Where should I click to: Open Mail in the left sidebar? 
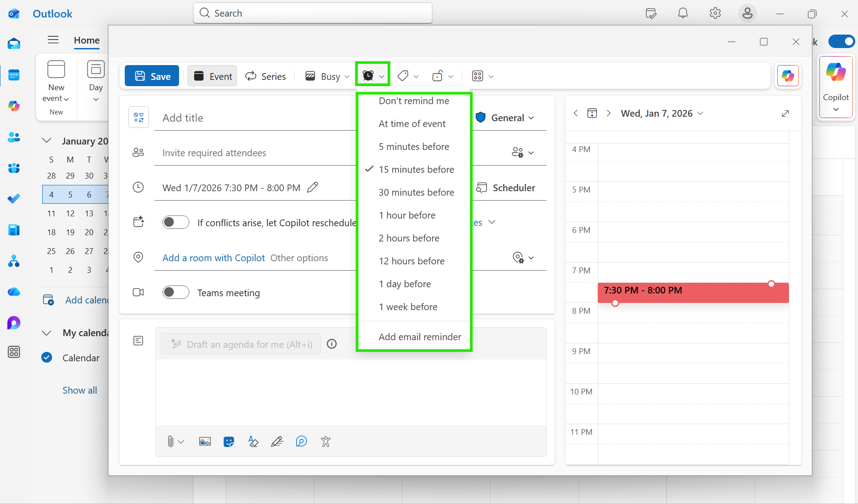click(x=14, y=44)
